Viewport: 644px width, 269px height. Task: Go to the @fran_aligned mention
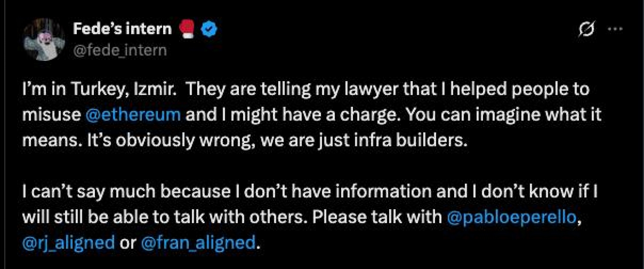198,242
